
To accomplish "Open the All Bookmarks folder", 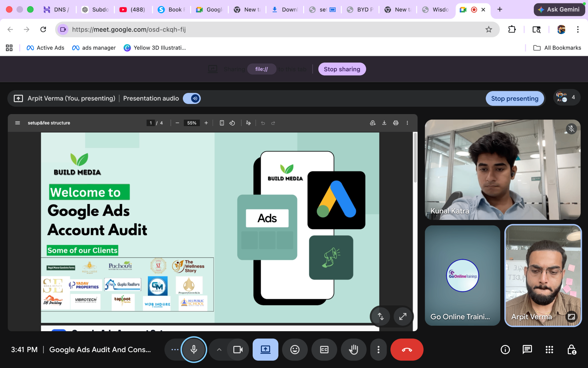I will [557, 48].
